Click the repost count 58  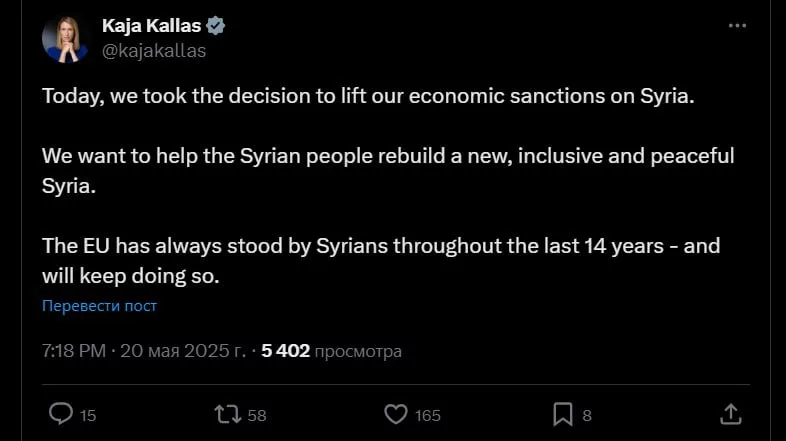(x=256, y=415)
